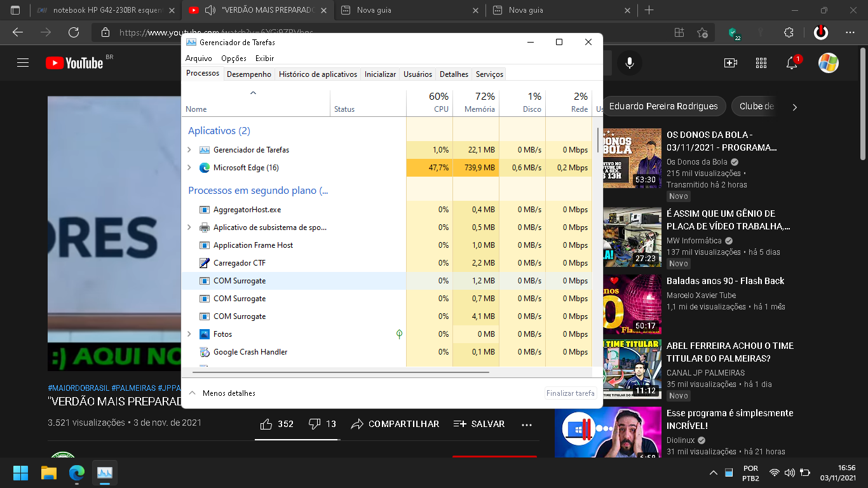Expand Aplicativo de subsistema de spooler row
Screen dimensions: 868x488
[189, 227]
